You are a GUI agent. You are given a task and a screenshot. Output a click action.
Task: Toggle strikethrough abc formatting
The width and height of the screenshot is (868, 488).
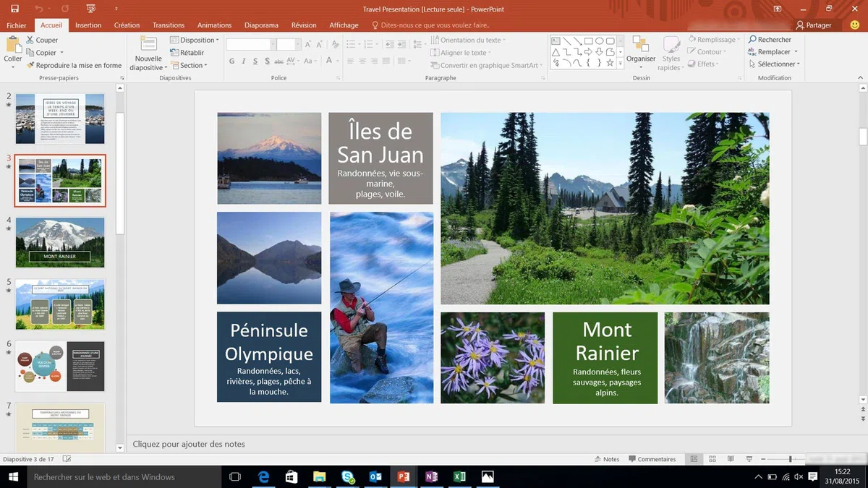pyautogui.click(x=279, y=61)
